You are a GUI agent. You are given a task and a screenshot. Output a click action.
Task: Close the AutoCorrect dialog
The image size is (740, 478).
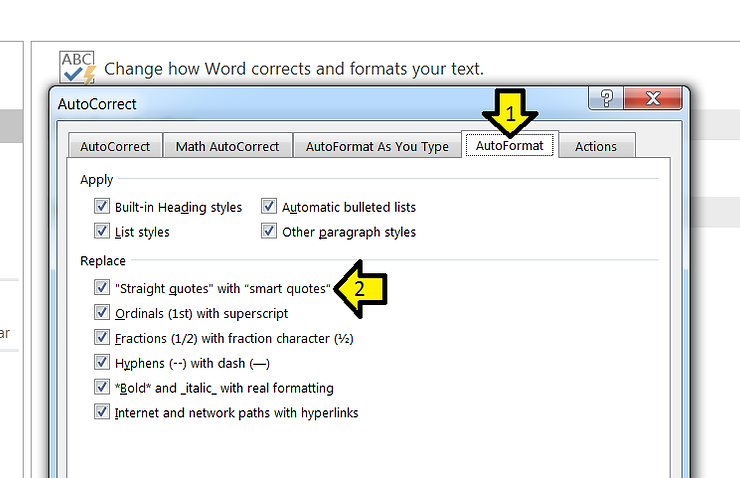click(x=653, y=99)
